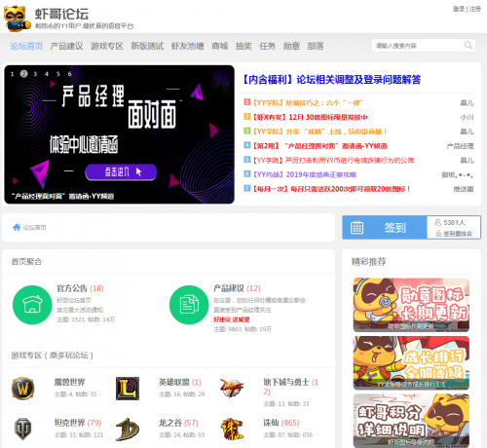Open the 官方公告 (18) section title
This screenshot has width=487, height=448.
80,288
